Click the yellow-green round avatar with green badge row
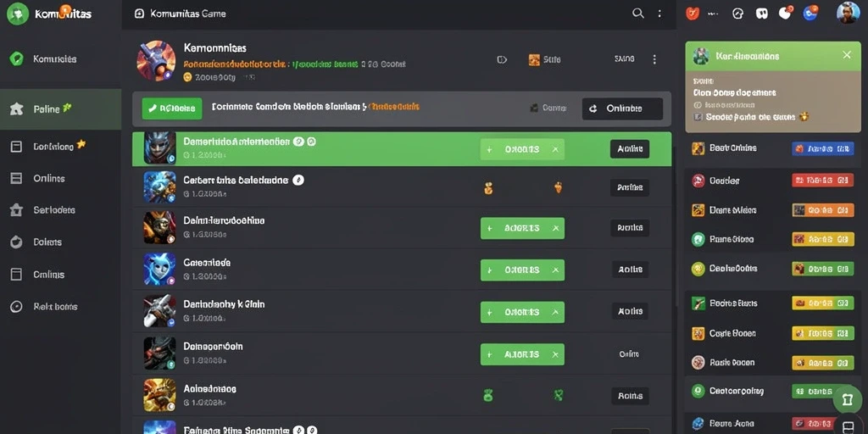The height and width of the screenshot is (434, 868). click(x=698, y=269)
